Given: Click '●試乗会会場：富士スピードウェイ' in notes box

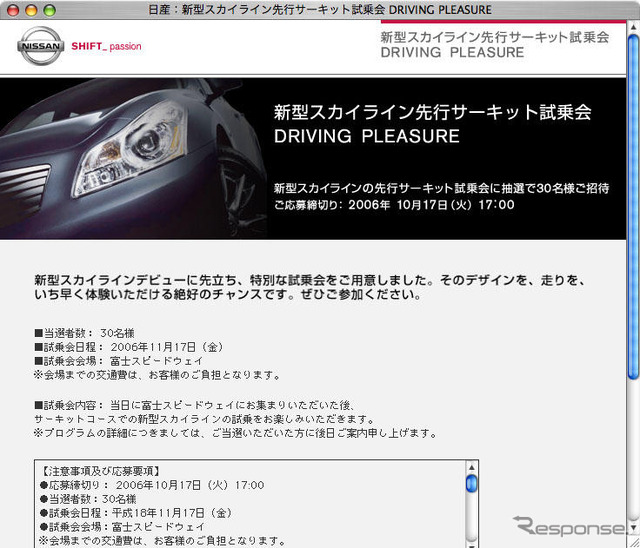Looking at the screenshot, I should point(122,527).
